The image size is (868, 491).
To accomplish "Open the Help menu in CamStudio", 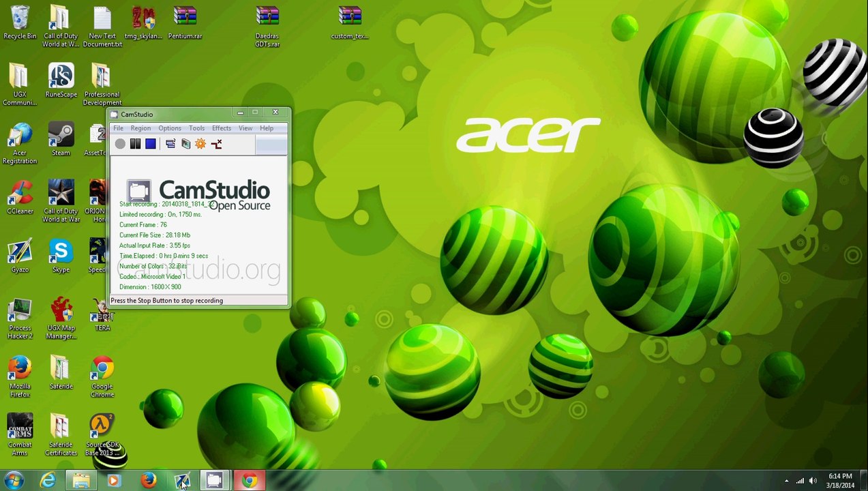I will 267,128.
